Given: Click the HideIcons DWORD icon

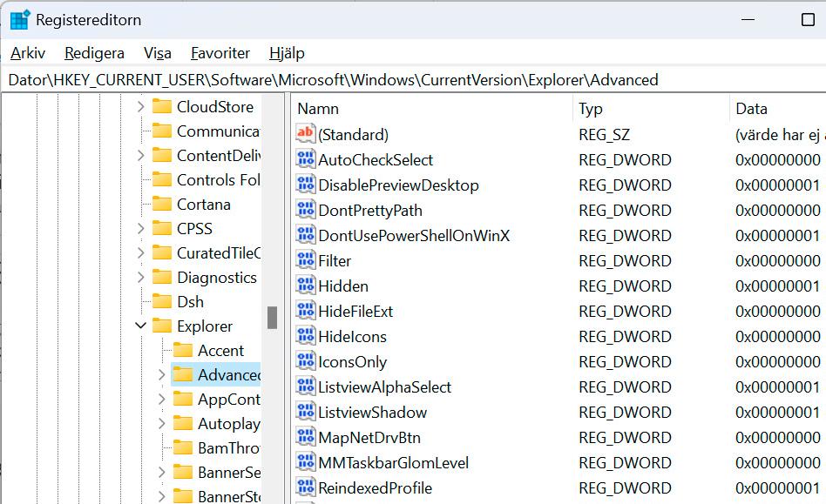Looking at the screenshot, I should 306,336.
